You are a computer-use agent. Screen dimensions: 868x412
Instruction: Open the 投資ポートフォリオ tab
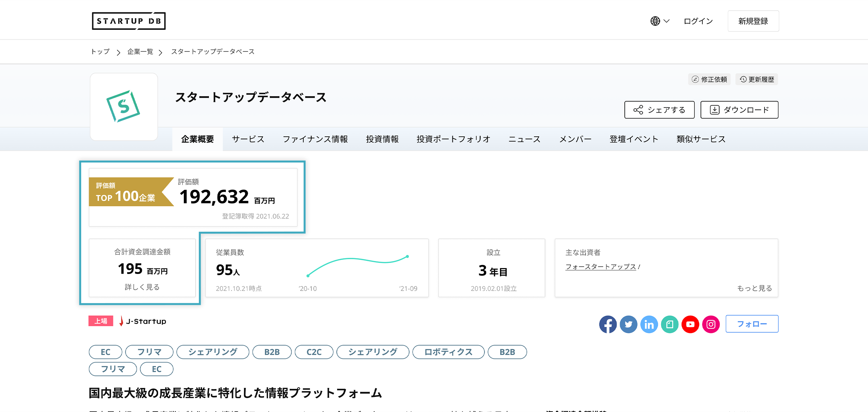(453, 139)
